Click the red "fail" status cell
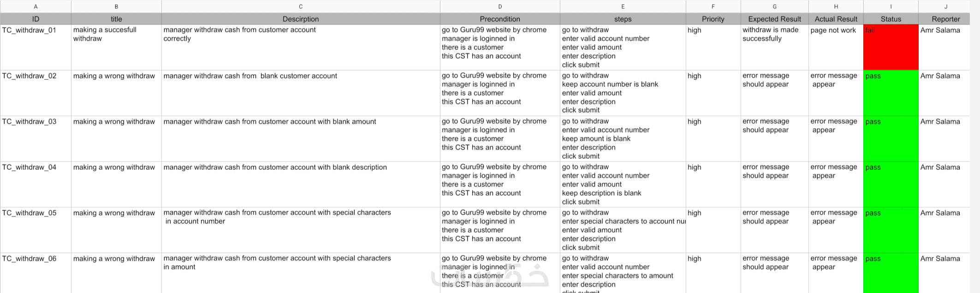Viewport: 980px width, 293px height. tap(891, 47)
